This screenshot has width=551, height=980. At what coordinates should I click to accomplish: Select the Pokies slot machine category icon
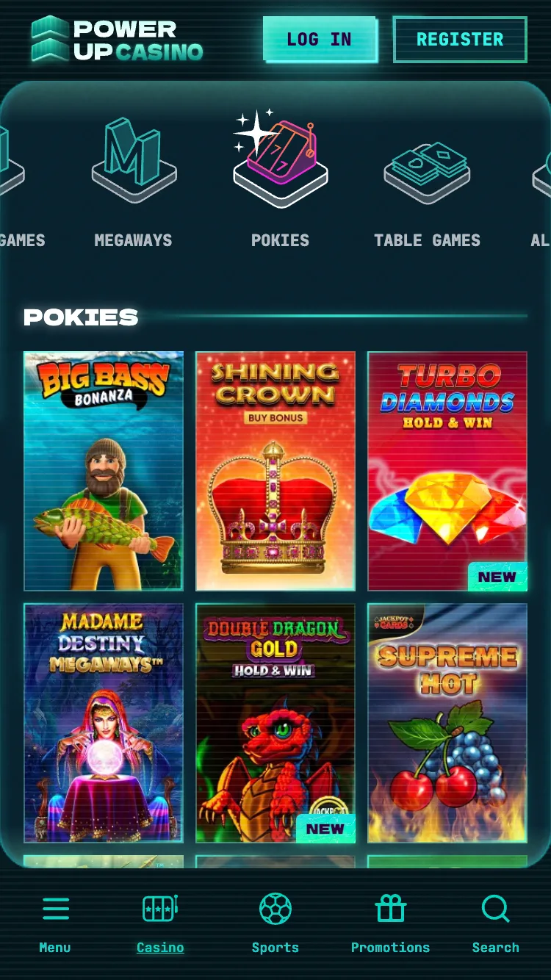coord(280,159)
